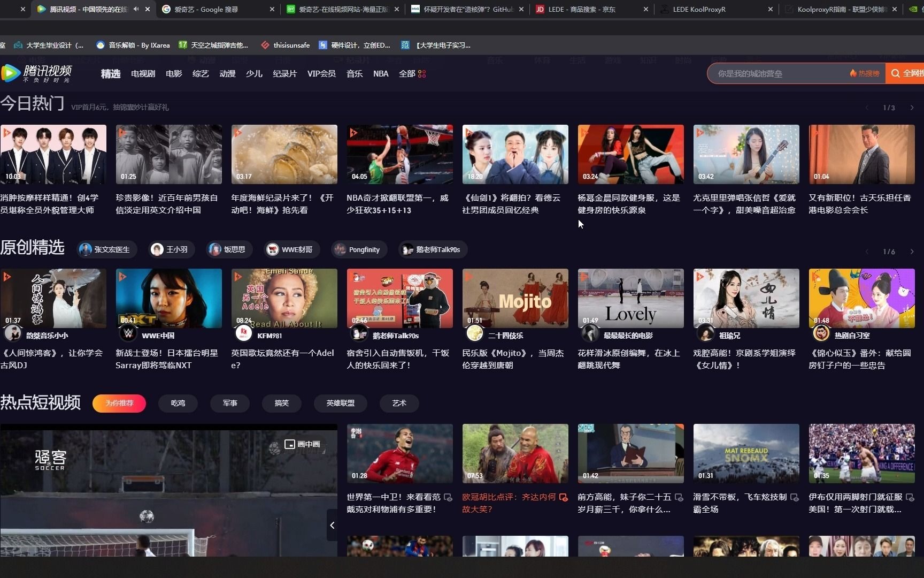Open the 欧冠胡比点评 video title
The width and height of the screenshot is (924, 578).
coord(509,503)
